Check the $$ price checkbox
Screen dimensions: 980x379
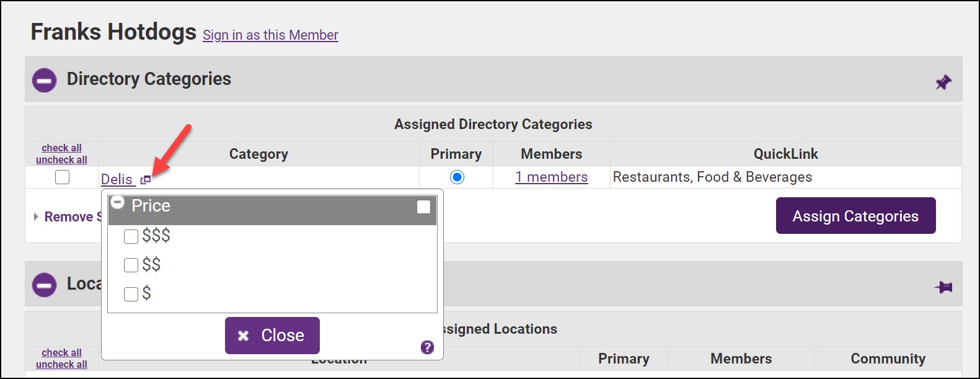(131, 265)
